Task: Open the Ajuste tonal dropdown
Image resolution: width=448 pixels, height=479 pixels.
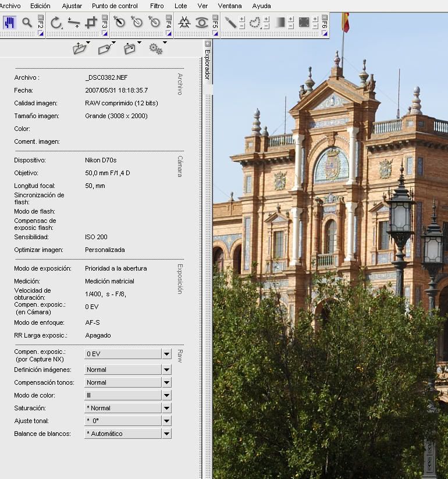Action: [x=166, y=421]
